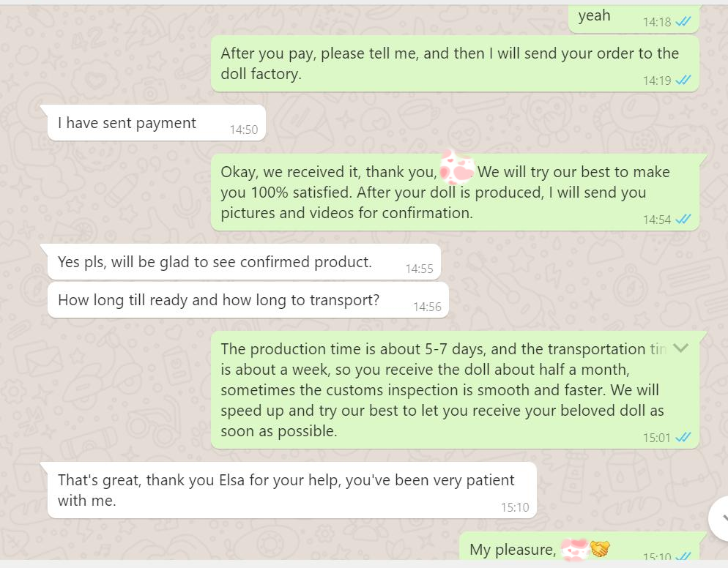Image resolution: width=728 pixels, height=568 pixels.
Task: Click blue double-check beside the 15:01 timestamp
Action: [x=683, y=438]
